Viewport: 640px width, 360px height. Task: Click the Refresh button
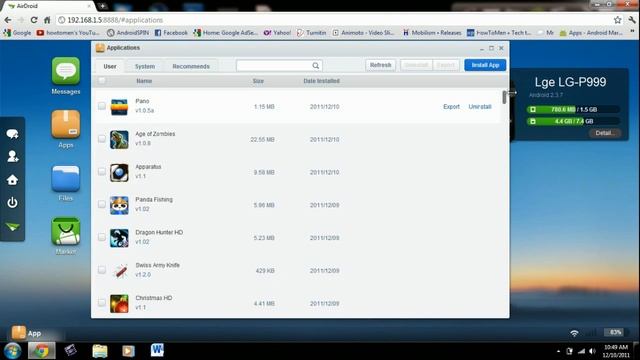(x=380, y=65)
